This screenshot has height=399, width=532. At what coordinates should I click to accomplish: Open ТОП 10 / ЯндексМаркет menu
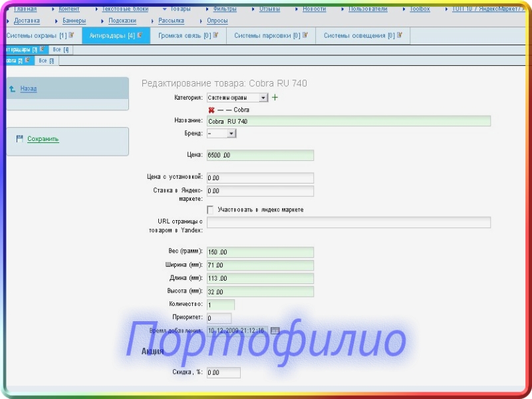pyautogui.click(x=487, y=9)
